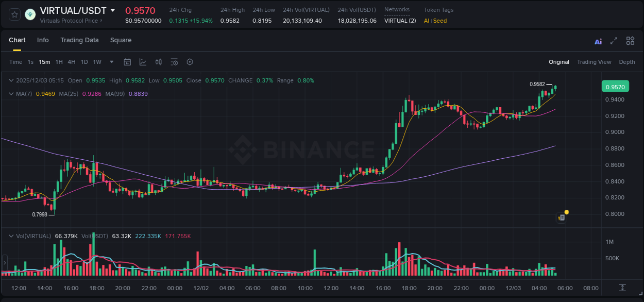Collapse the OHLC info panel chevron

[x=11, y=80]
